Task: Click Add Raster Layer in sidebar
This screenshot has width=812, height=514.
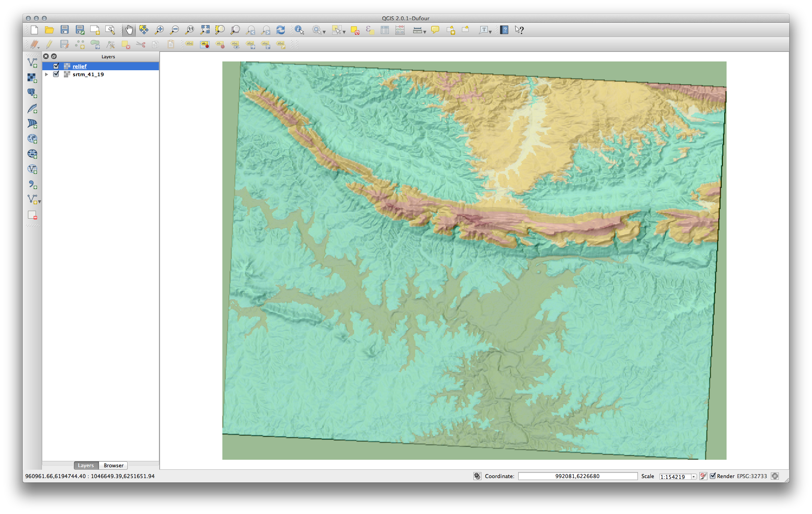Action: click(x=32, y=78)
